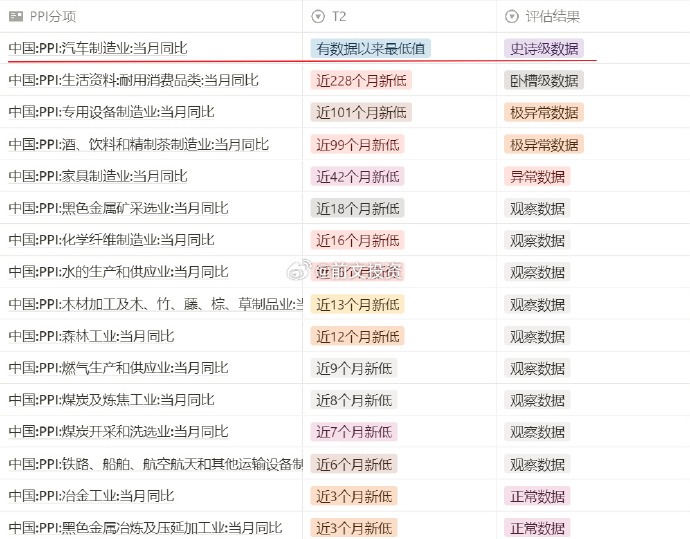Open the 酒、饮料和精制茶制造业 row name
The image size is (690, 539).
[x=139, y=144]
